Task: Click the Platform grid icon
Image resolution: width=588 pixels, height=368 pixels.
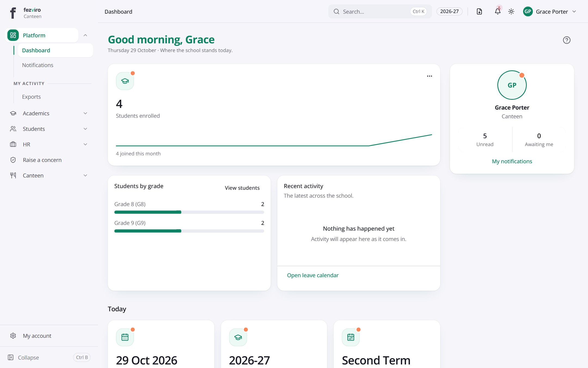Action: [13, 35]
